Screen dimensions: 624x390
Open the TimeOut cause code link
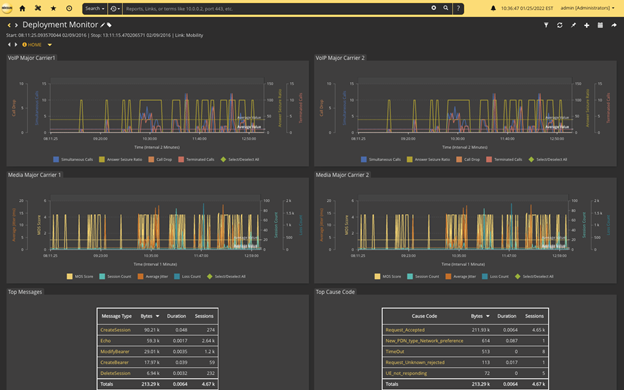[x=395, y=351]
